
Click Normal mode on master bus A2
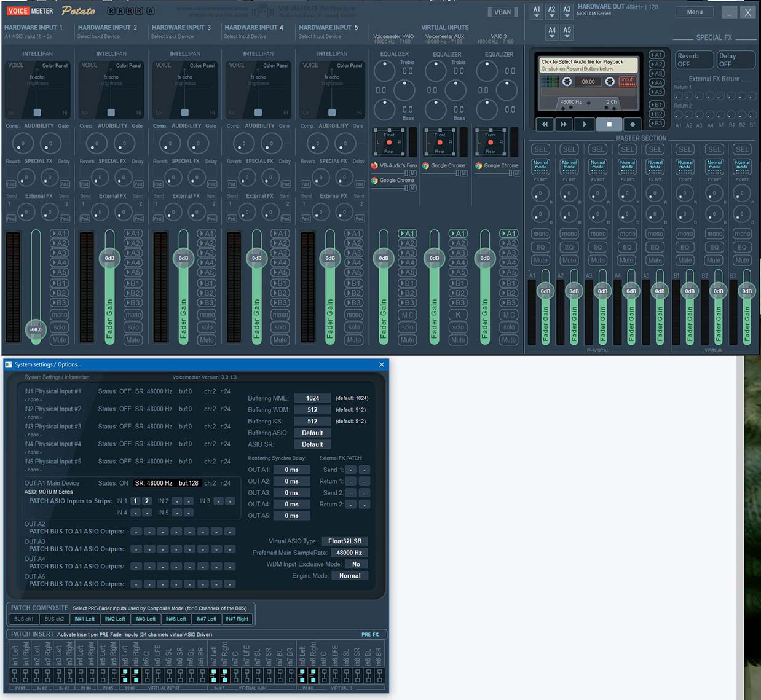point(569,166)
